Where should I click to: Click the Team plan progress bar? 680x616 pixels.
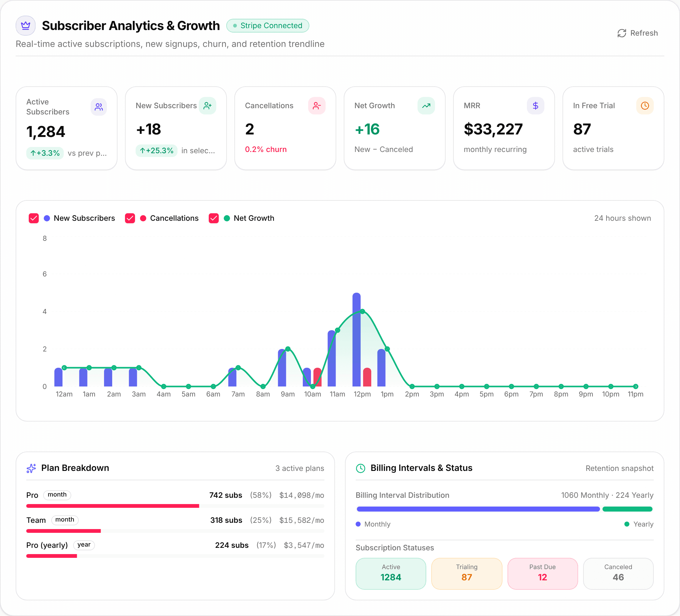click(175, 531)
